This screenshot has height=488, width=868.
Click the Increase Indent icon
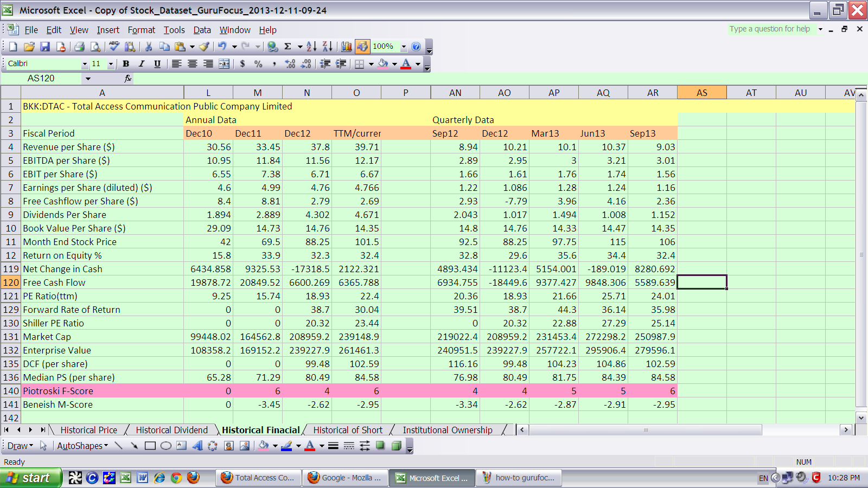pos(341,64)
